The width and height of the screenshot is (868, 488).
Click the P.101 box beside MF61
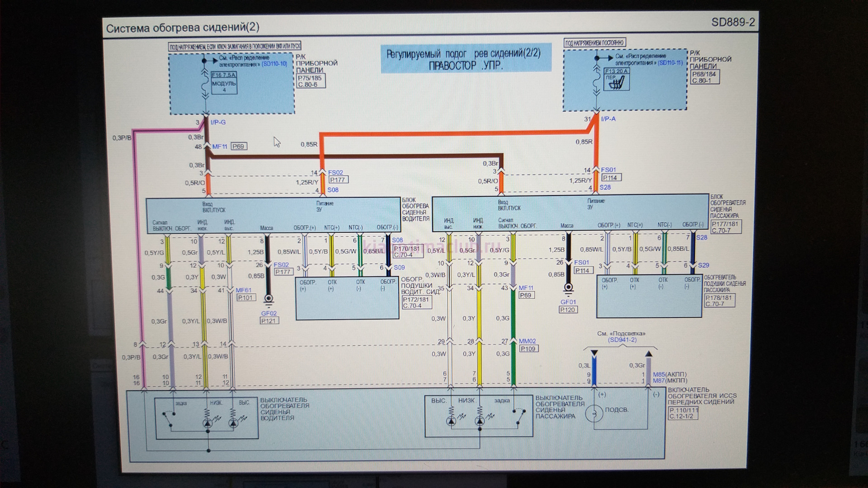pyautogui.click(x=246, y=298)
